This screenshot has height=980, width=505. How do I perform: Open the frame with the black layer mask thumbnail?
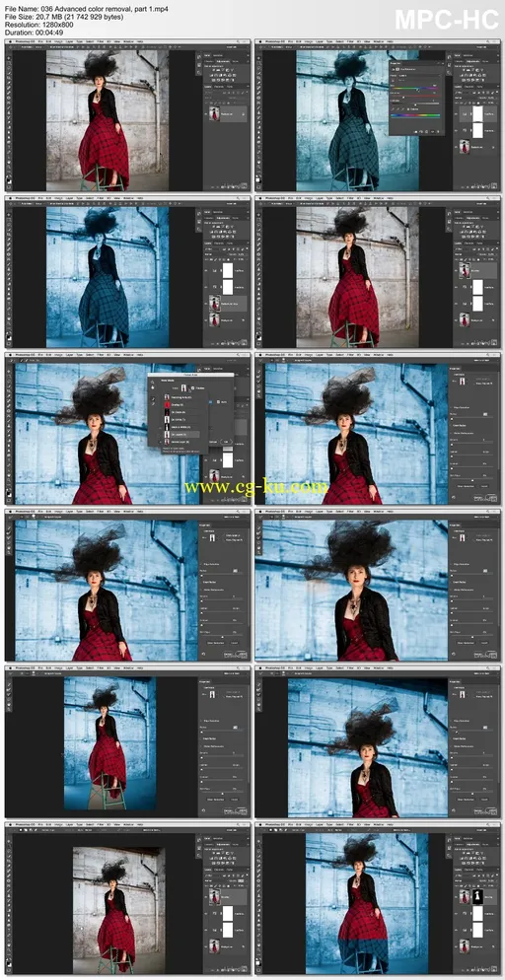(378, 898)
